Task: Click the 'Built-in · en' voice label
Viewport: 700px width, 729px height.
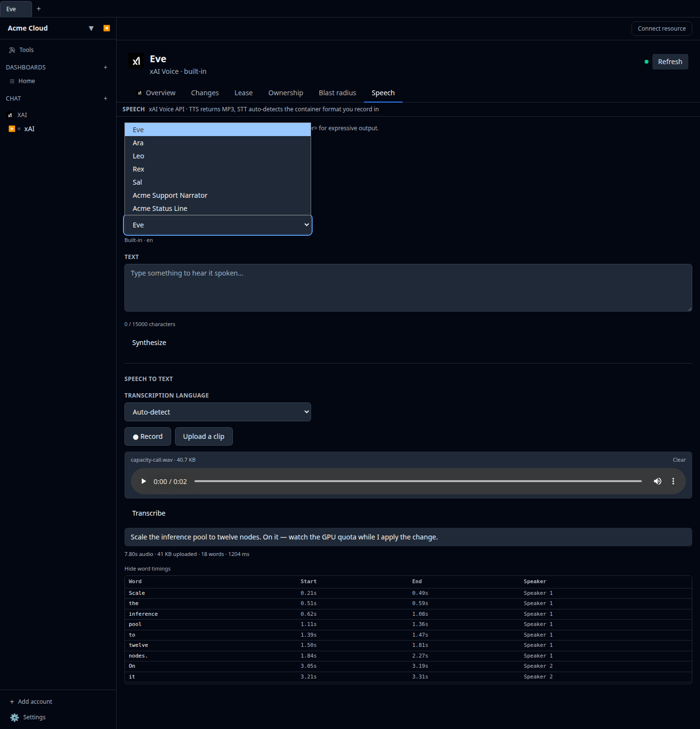Action: click(139, 240)
